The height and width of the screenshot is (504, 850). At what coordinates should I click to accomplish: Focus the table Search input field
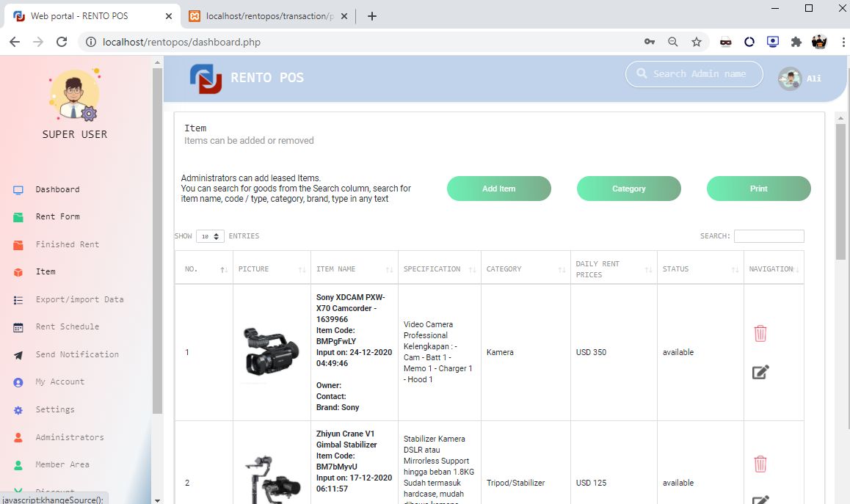pyautogui.click(x=769, y=236)
